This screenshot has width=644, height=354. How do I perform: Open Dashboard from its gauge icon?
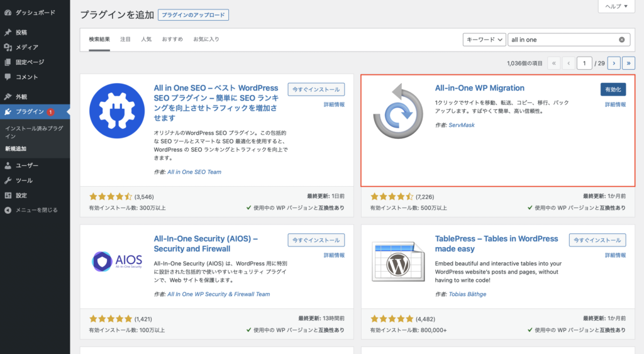8,13
